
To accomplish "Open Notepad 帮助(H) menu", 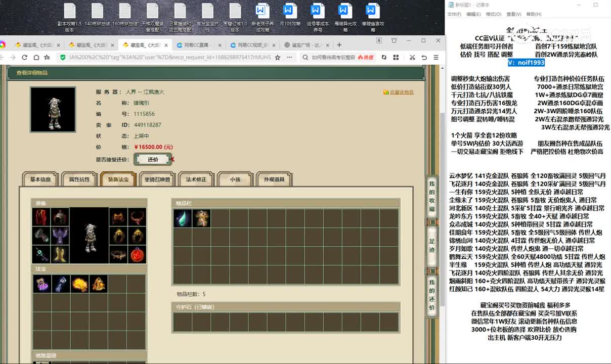I will [534, 14].
